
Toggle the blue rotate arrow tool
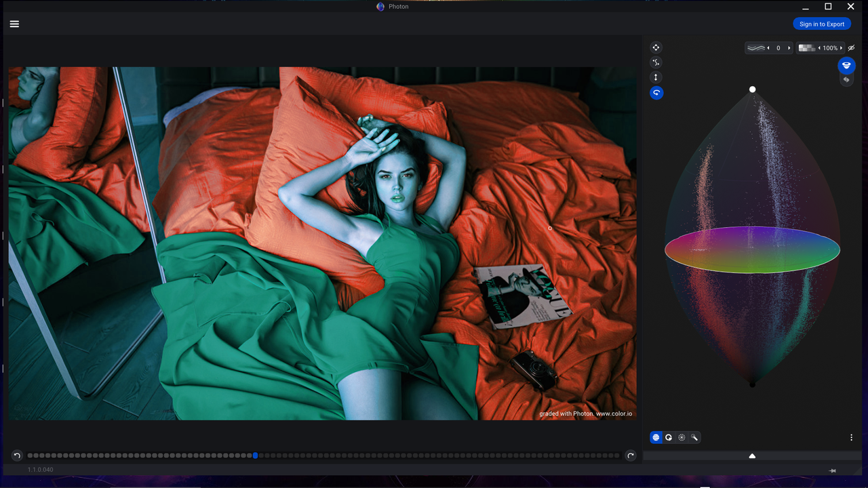pos(656,93)
